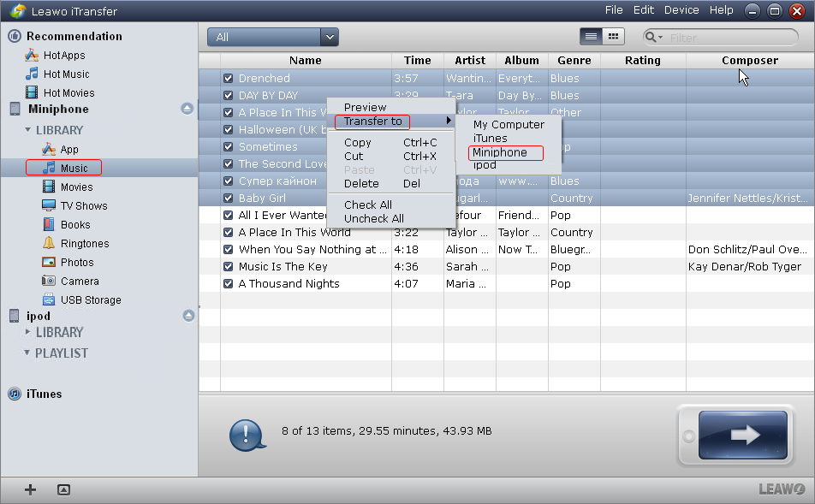Screen dimensions: 815x504
Task: Click the add plus icon
Action: pos(30,489)
